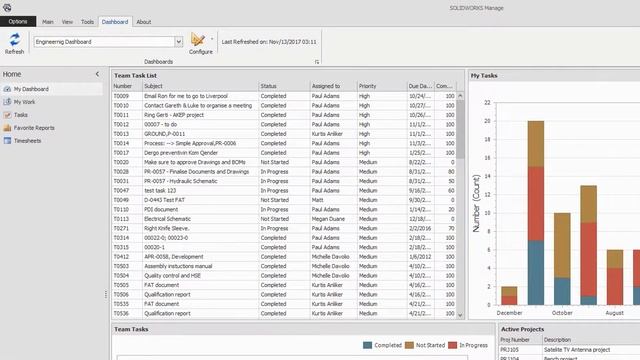Open the Configure button dropdown arrow
Screen dimensions: 640x360
[x=212, y=39]
